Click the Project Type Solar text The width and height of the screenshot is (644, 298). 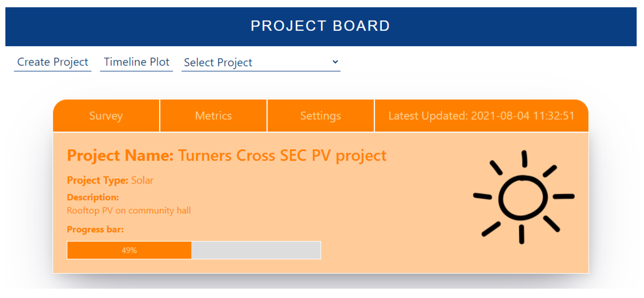(110, 180)
